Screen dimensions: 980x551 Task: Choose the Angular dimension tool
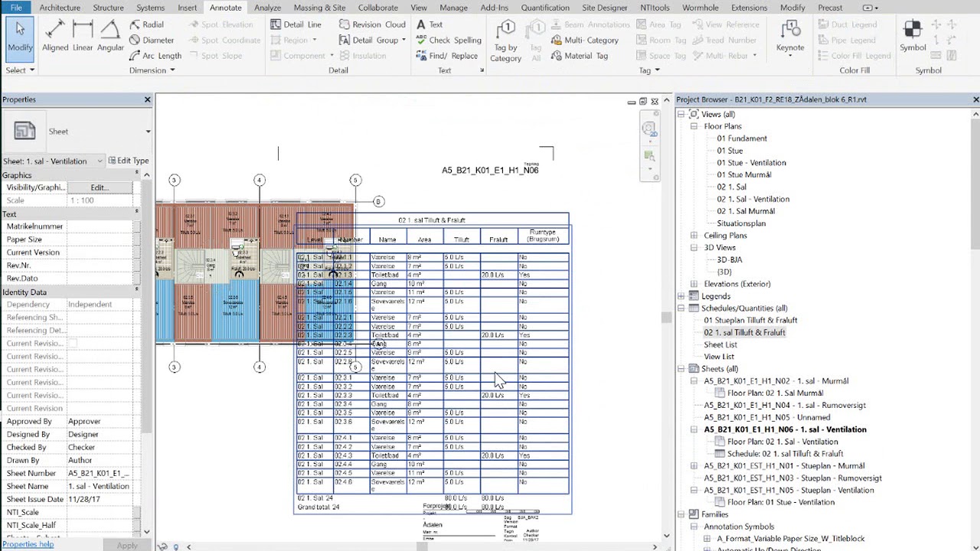(110, 37)
